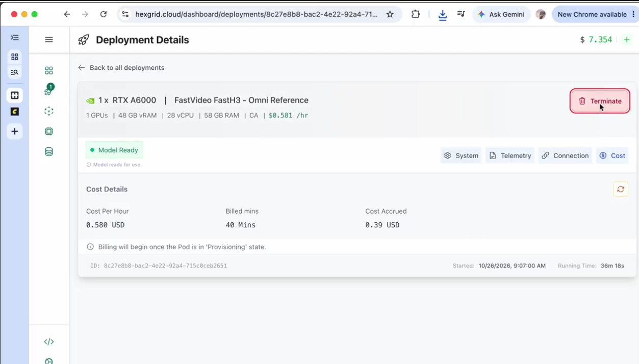Open Chrome's three-dot menu
This screenshot has height=364, width=639.
click(633, 14)
